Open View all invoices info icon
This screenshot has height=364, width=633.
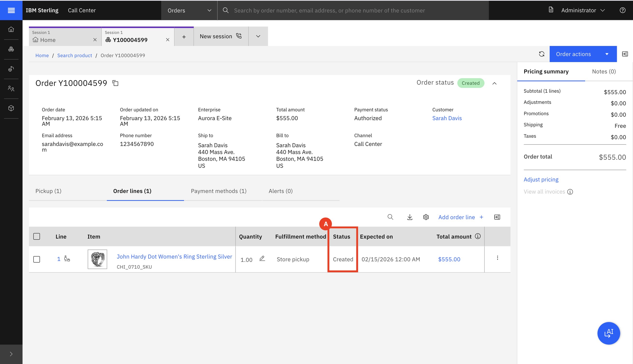[570, 192]
